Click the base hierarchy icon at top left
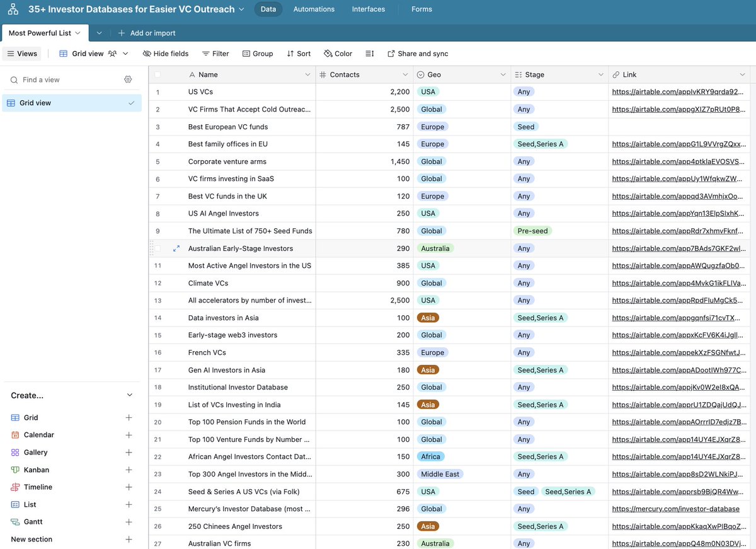 coord(13,9)
